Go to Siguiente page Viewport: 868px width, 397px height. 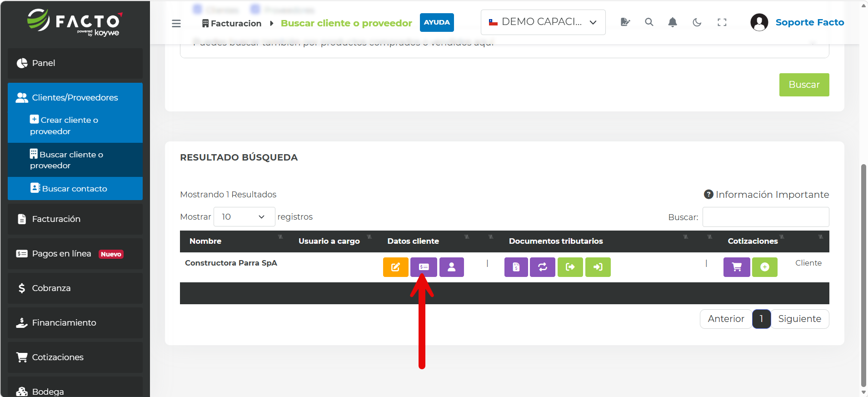point(799,319)
